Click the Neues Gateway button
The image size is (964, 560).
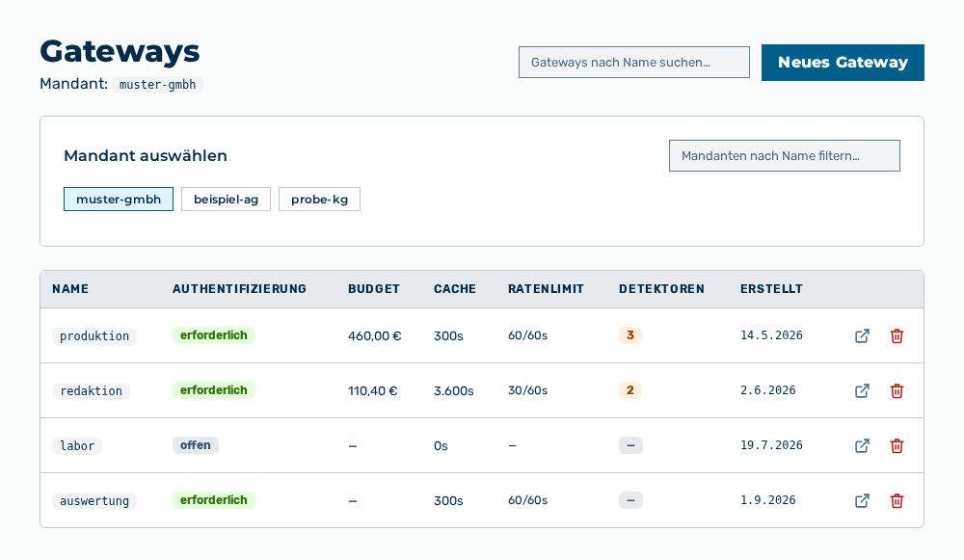coord(843,62)
